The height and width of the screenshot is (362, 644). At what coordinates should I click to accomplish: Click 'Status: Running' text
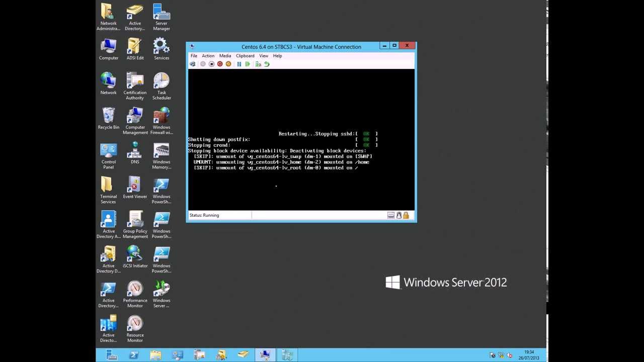pyautogui.click(x=204, y=215)
